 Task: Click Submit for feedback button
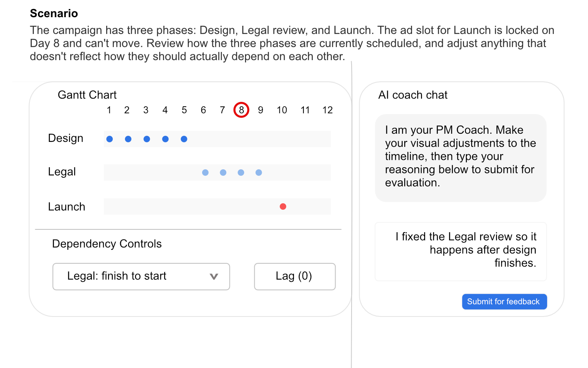(504, 302)
